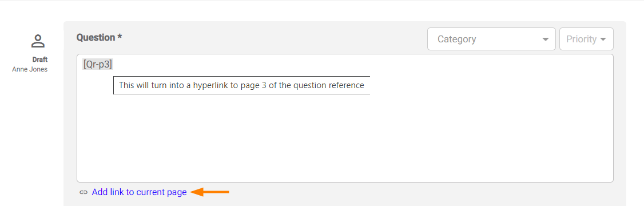Click the Question field heading
This screenshot has height=206, width=644.
point(96,37)
